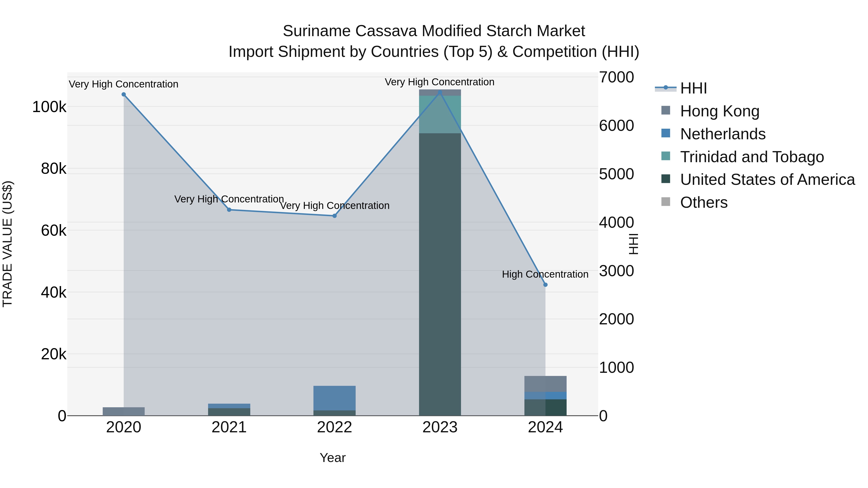Click the 2024 Hong Kong bar segment

coord(546,384)
